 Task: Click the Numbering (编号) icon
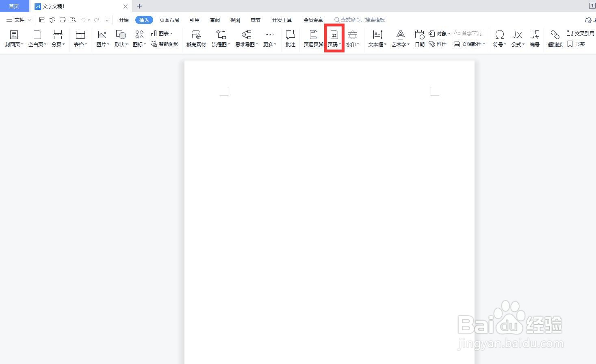tap(534, 35)
